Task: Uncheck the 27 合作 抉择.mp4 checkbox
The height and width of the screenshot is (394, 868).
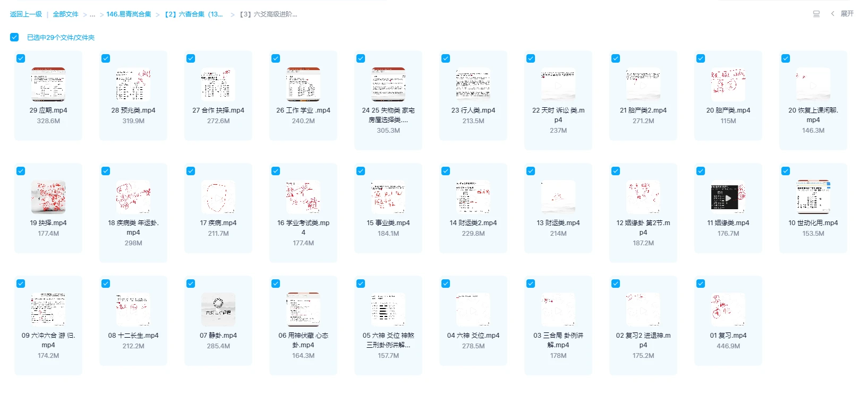Action: 191,58
